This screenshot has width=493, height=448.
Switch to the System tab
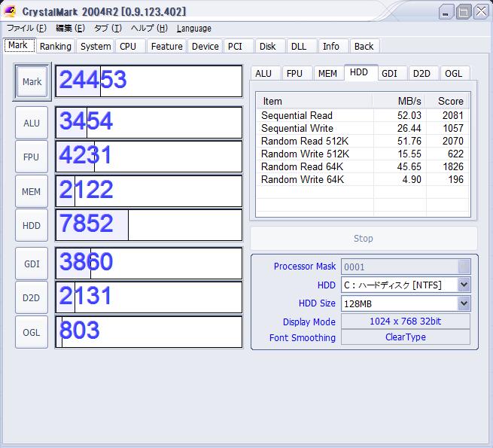coord(96,46)
